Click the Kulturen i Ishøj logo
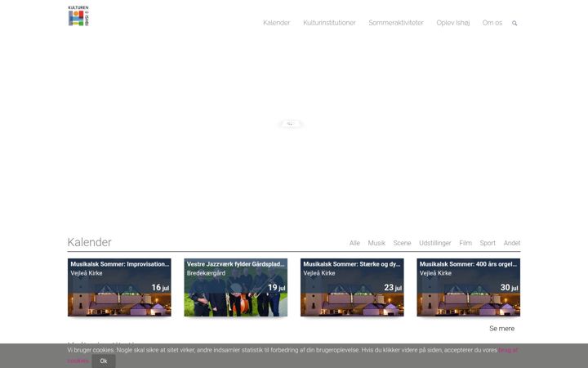 point(78,16)
